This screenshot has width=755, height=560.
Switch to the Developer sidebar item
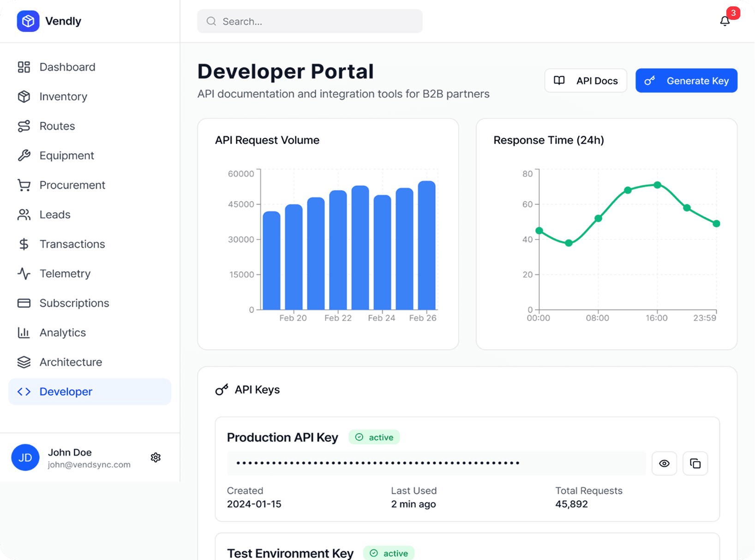[66, 392]
